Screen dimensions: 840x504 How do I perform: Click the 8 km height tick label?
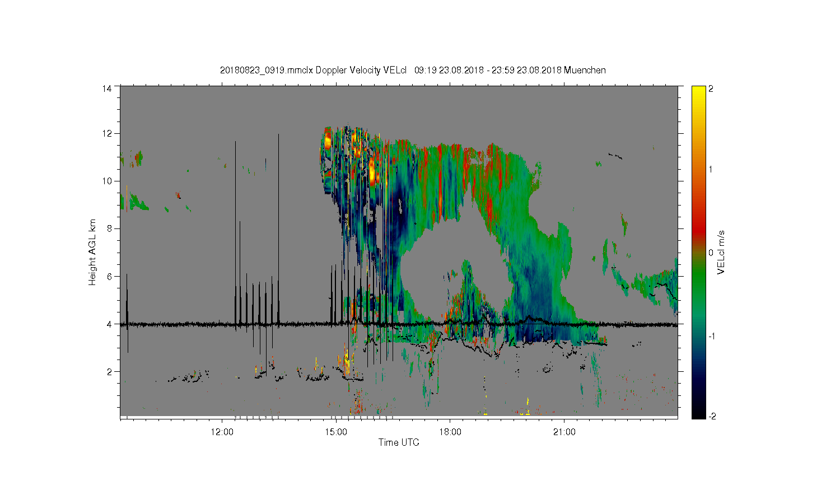click(x=109, y=228)
